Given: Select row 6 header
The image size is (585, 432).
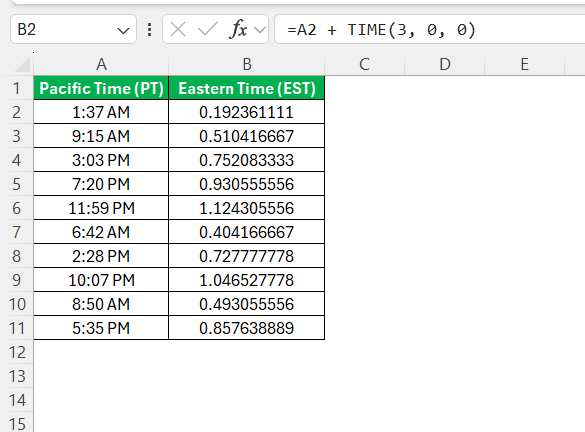Looking at the screenshot, I should (x=16, y=208).
